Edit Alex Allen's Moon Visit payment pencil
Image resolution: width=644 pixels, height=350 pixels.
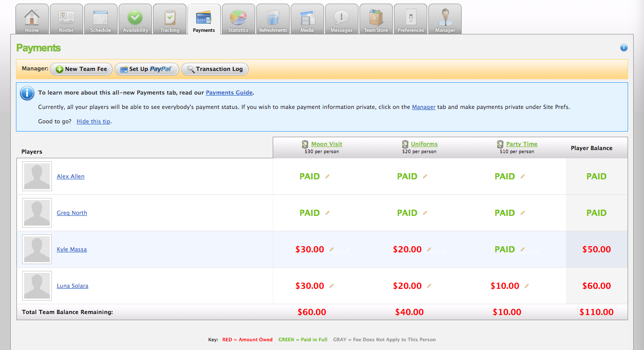click(x=328, y=176)
